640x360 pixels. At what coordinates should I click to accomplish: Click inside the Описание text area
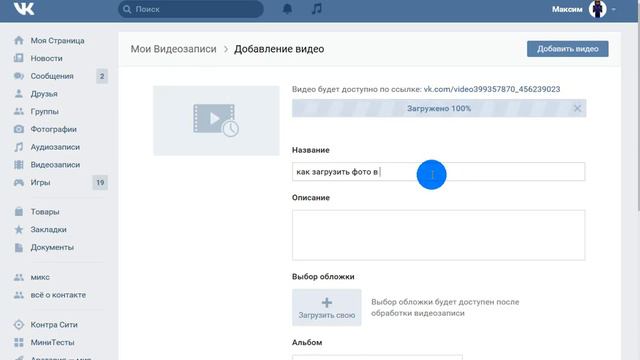coord(438,235)
